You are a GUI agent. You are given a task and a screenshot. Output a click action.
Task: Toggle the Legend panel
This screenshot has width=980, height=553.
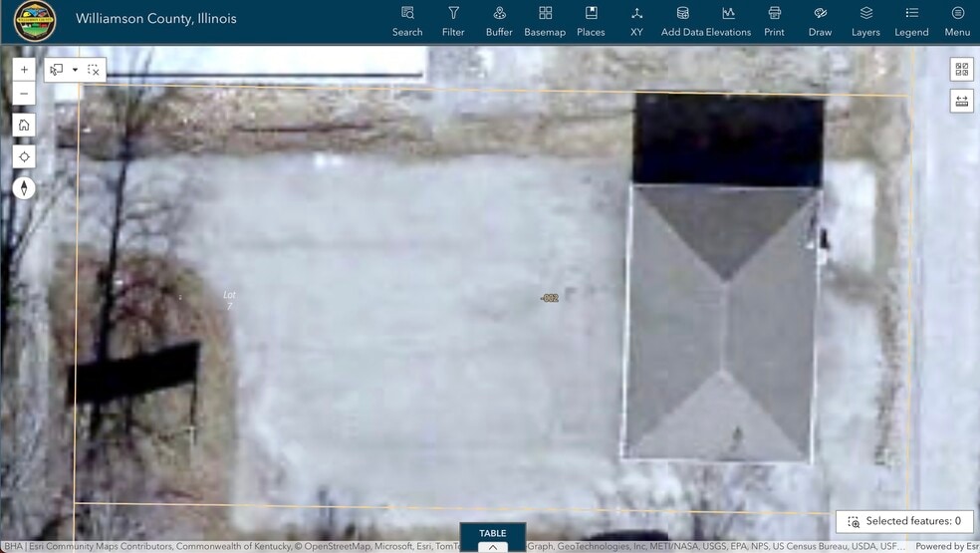911,21
